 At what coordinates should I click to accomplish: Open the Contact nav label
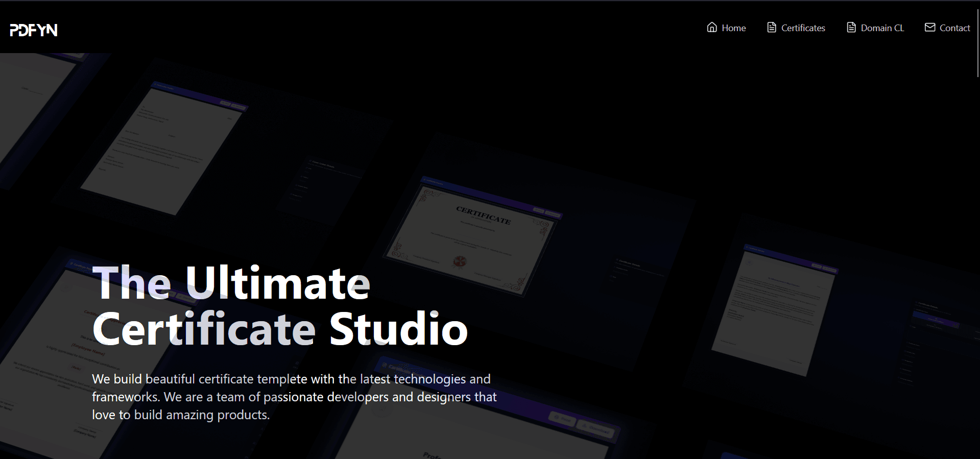954,28
